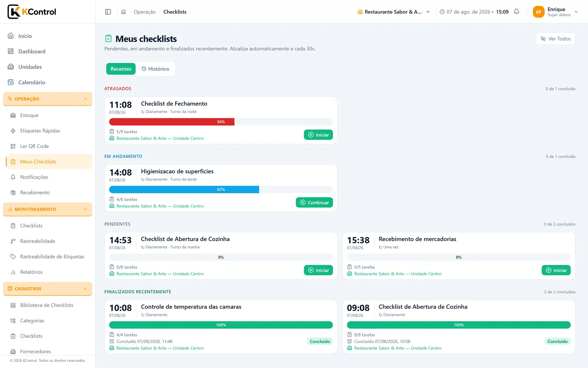Click the Operação breadcrumb link
588x368 pixels.
[145, 12]
